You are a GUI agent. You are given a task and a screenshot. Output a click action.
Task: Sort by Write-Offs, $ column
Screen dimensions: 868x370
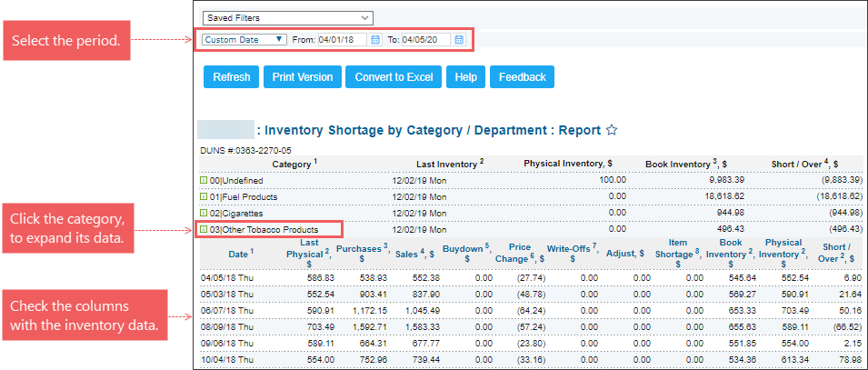pyautogui.click(x=573, y=253)
